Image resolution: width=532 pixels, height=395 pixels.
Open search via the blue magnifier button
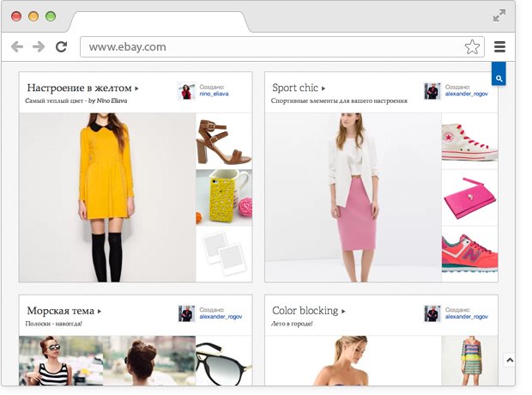click(x=499, y=74)
